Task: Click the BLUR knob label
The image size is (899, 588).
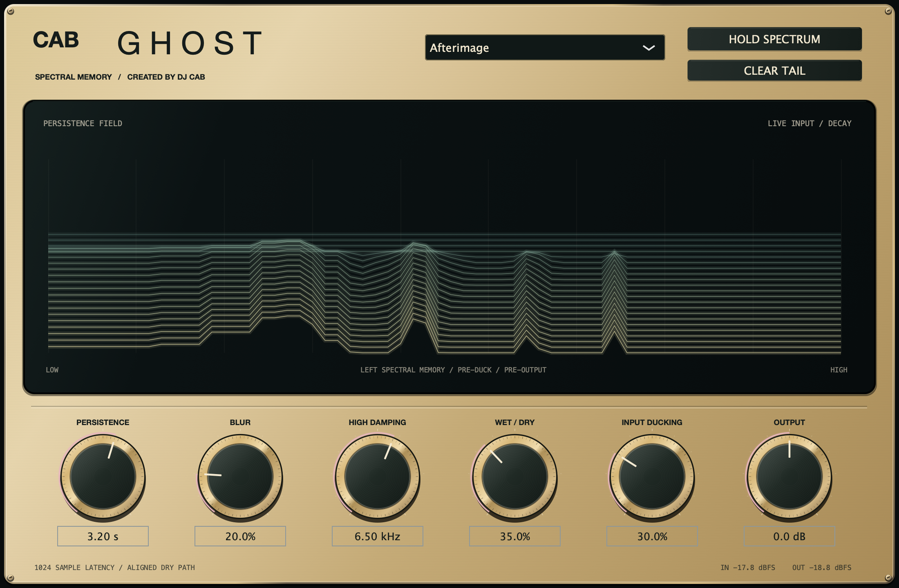Action: click(240, 422)
